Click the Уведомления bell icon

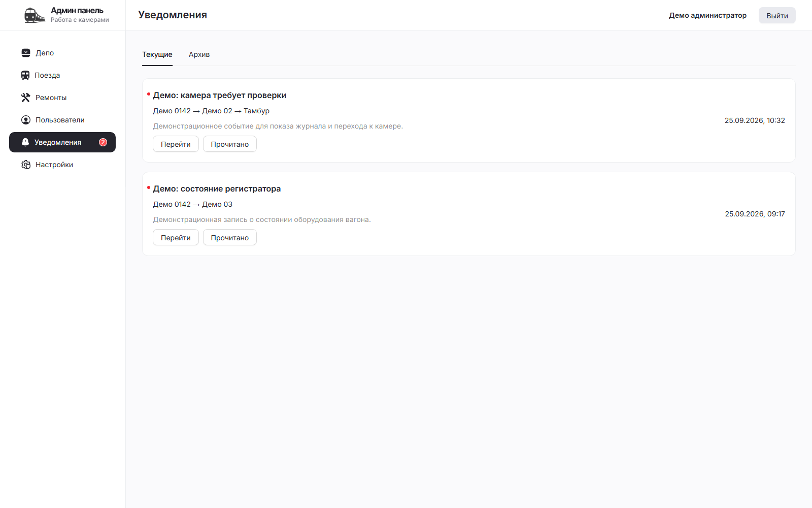tap(25, 142)
